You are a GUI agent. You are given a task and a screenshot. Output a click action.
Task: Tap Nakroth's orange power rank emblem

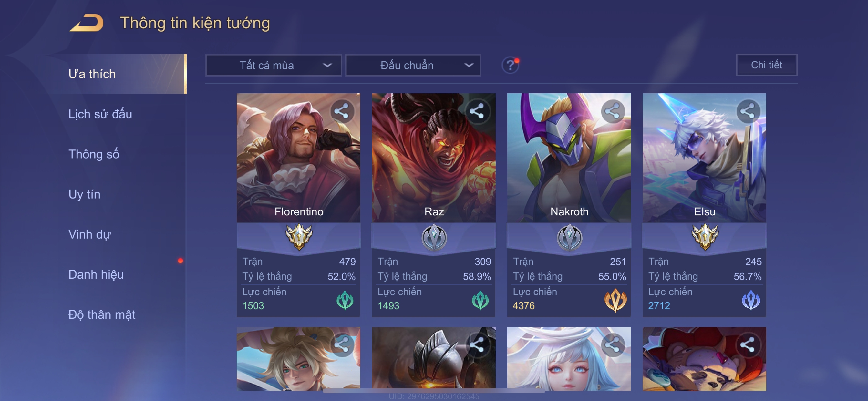pos(615,300)
